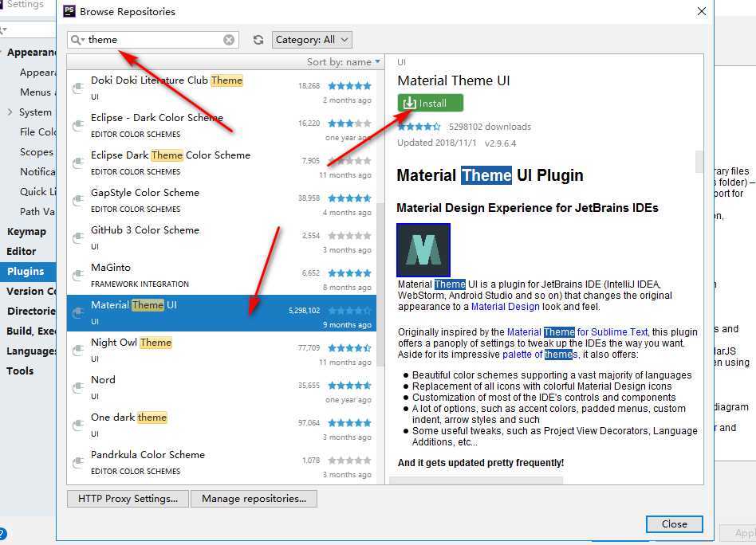
Task: Click plugin icon beside Nord
Action: click(x=78, y=388)
